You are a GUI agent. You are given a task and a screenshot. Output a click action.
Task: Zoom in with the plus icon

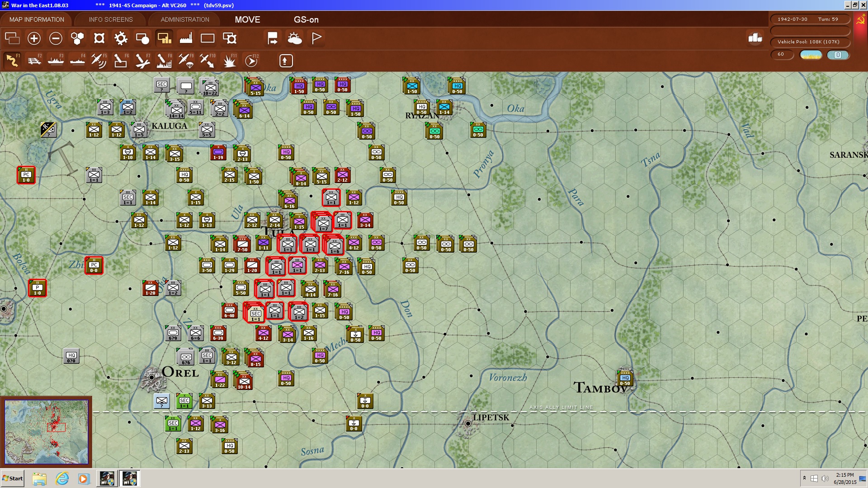pos(34,38)
